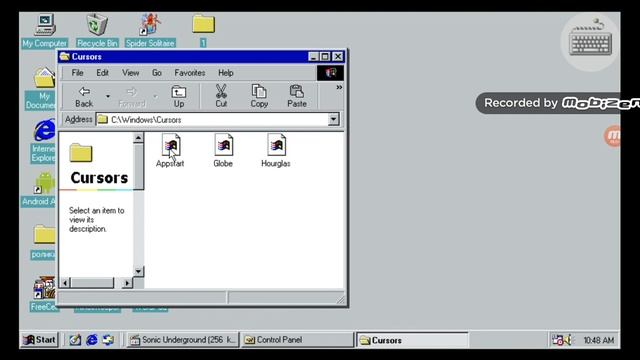The width and height of the screenshot is (640, 360).
Task: Open Spider Solitaire desktop shortcut
Action: tap(150, 31)
